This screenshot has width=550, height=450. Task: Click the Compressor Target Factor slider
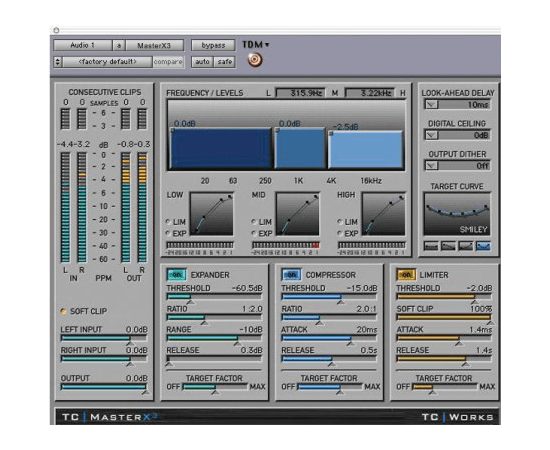[x=330, y=387]
